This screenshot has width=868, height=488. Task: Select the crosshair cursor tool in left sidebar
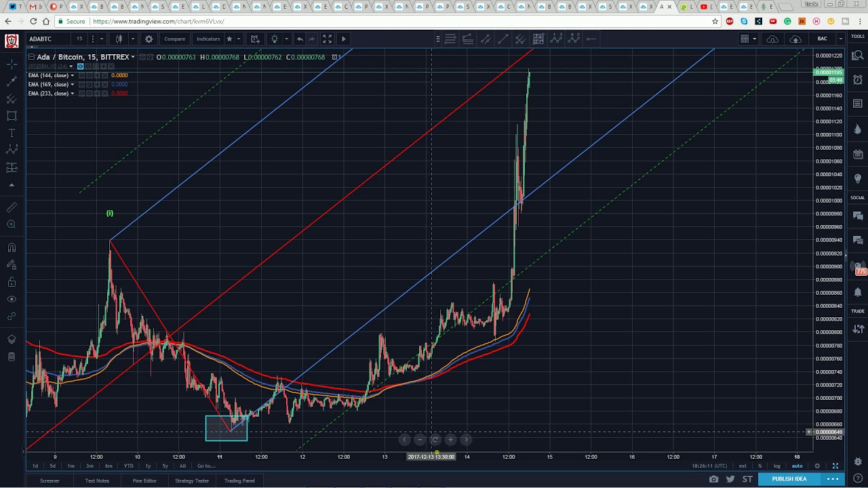[12, 64]
